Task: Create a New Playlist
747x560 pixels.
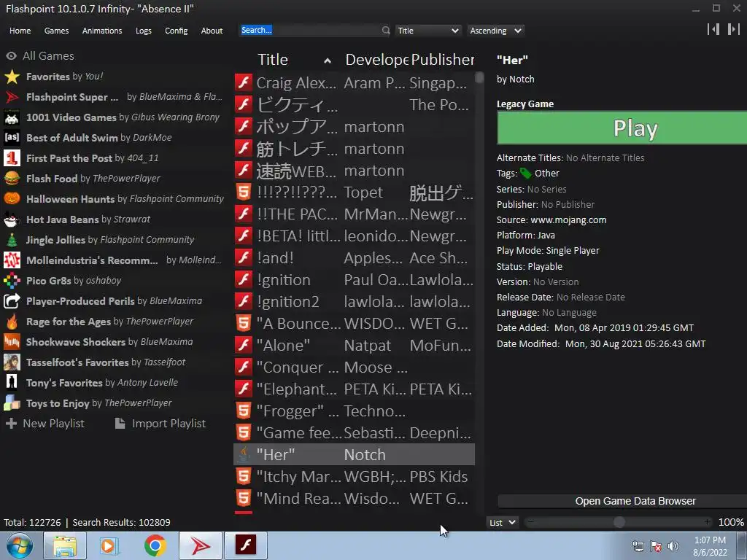Action: (x=44, y=424)
